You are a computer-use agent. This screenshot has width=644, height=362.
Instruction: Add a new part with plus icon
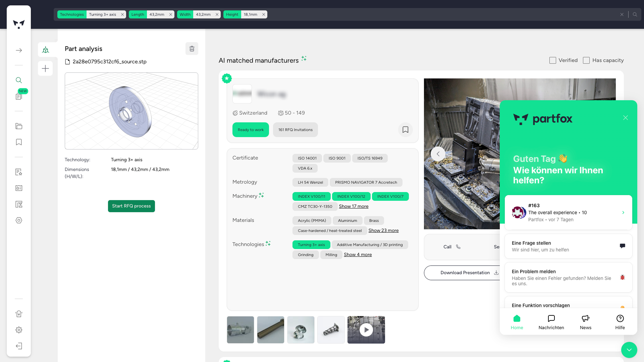tap(45, 68)
